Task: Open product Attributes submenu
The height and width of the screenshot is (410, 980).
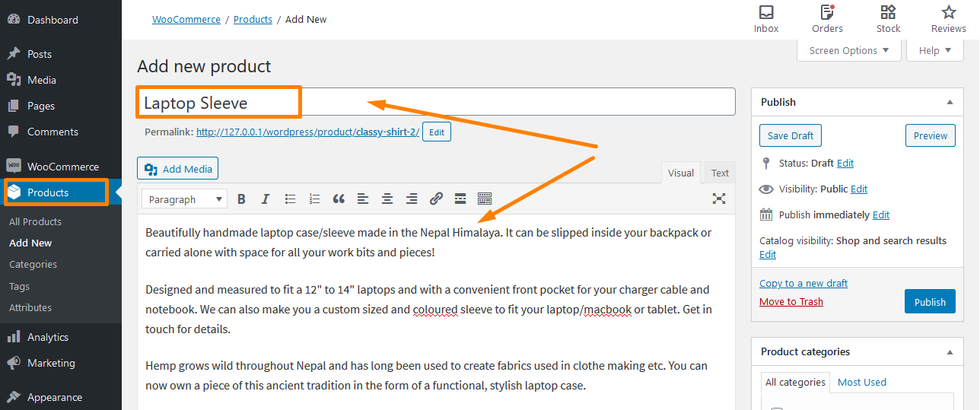Action: pos(30,307)
